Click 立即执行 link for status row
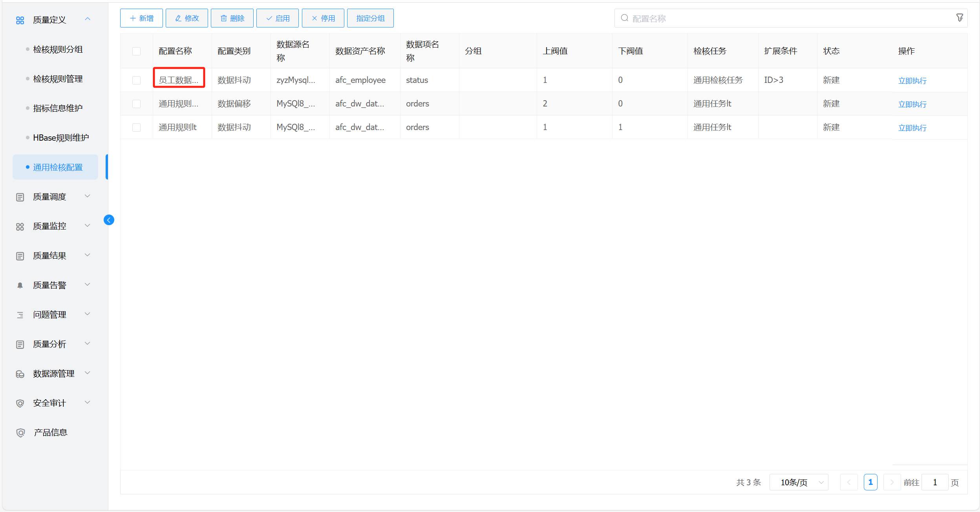The image size is (980, 512). coord(912,81)
